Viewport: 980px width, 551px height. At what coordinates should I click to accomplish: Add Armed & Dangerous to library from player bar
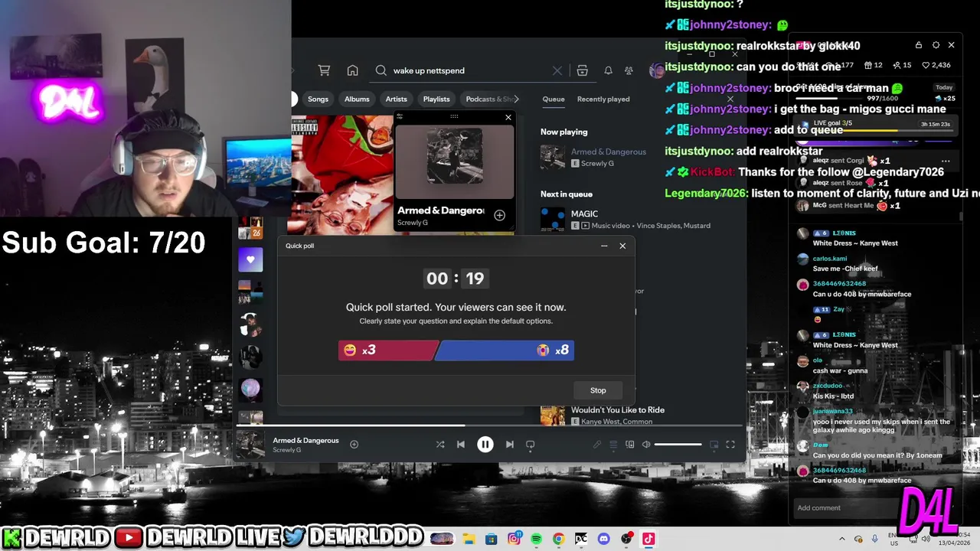coord(354,444)
